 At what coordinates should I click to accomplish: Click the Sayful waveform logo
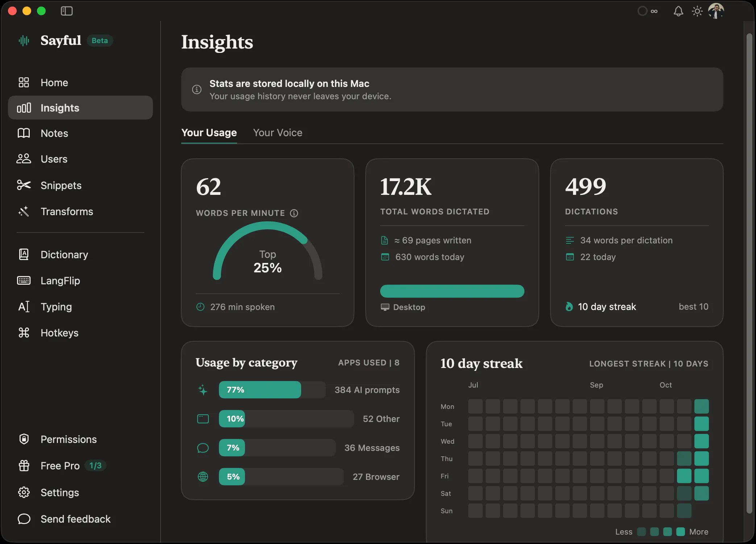click(24, 41)
